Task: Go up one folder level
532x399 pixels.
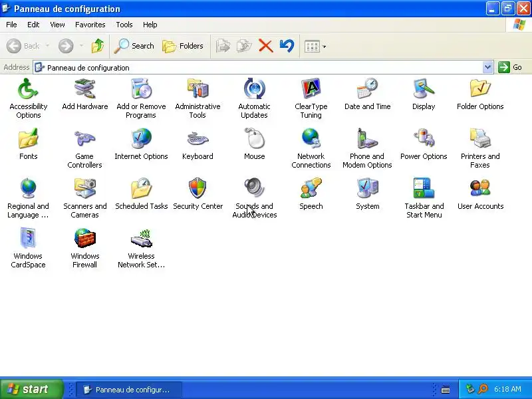Action: pos(98,46)
